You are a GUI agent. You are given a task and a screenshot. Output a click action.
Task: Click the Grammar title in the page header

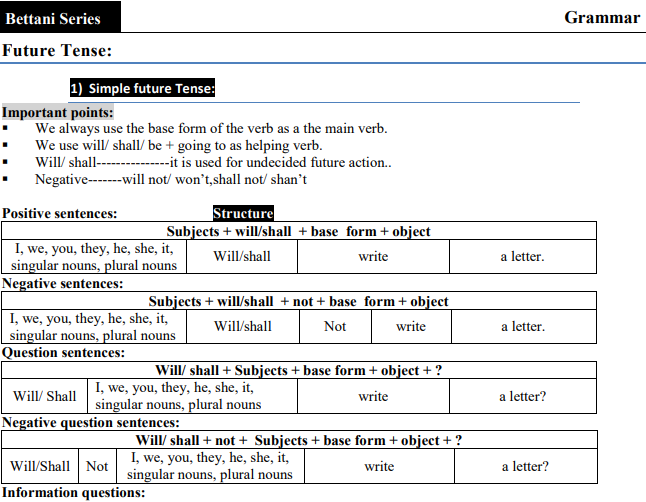click(602, 18)
